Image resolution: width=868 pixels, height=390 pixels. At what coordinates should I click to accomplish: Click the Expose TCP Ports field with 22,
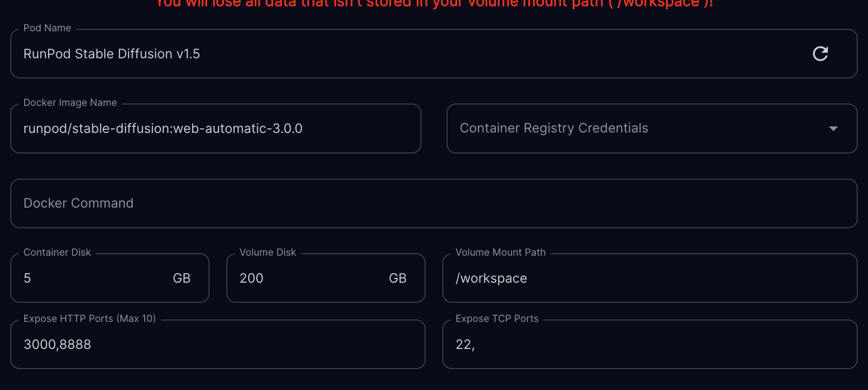click(x=649, y=345)
